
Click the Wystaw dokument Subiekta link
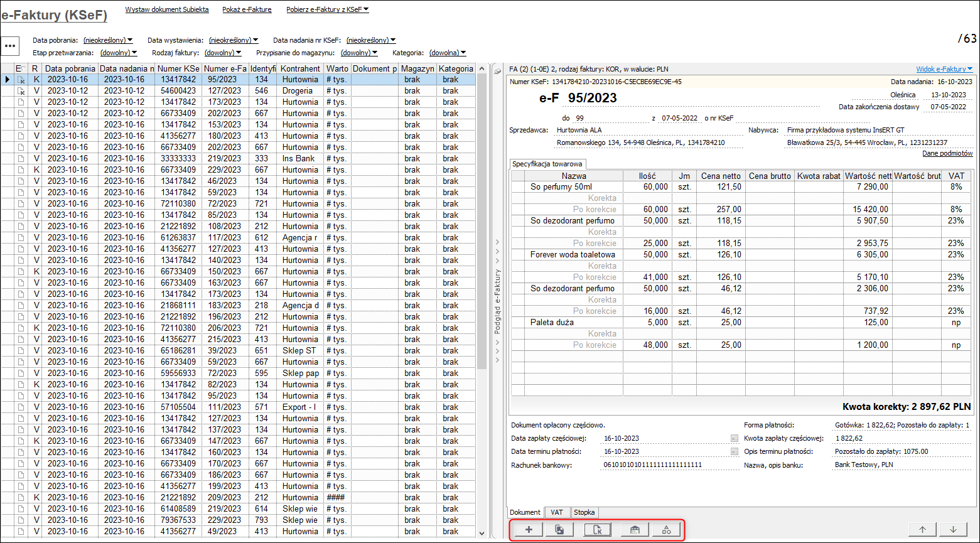pos(167,9)
